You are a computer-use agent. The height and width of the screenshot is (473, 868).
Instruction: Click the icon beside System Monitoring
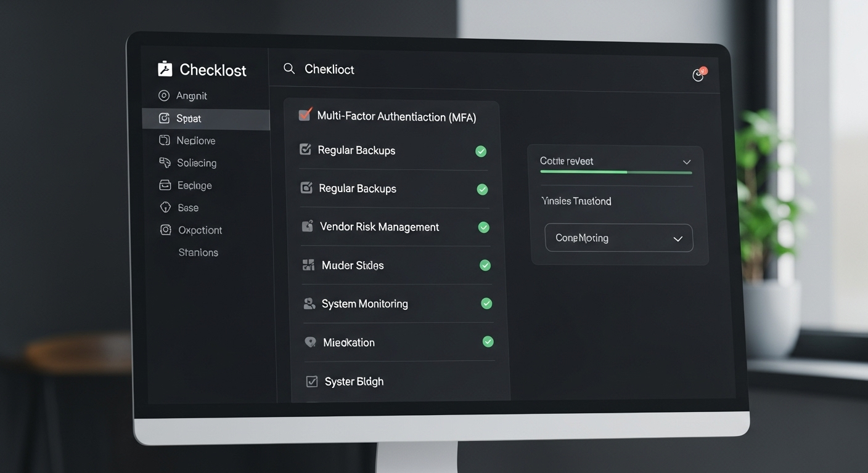pos(309,304)
